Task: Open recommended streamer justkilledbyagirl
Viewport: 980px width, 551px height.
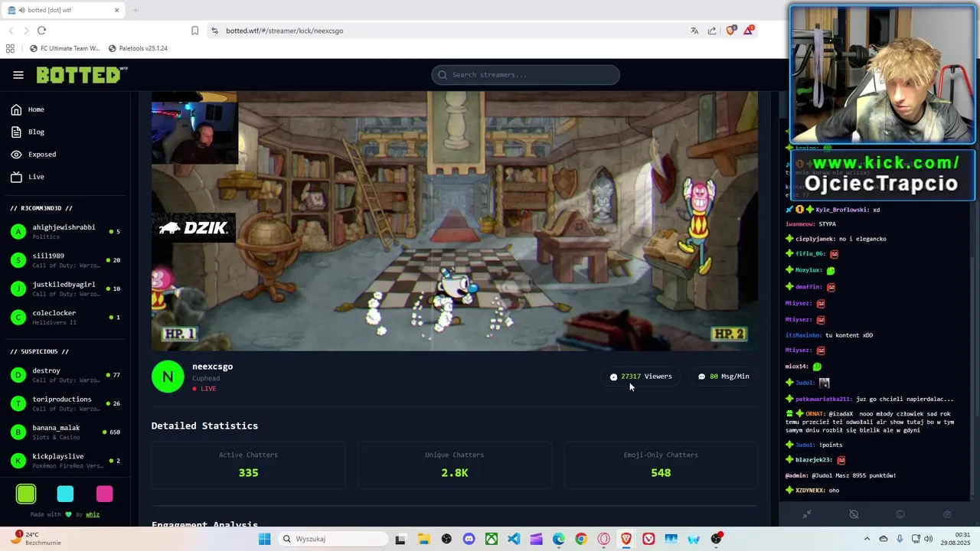Action: click(65, 289)
